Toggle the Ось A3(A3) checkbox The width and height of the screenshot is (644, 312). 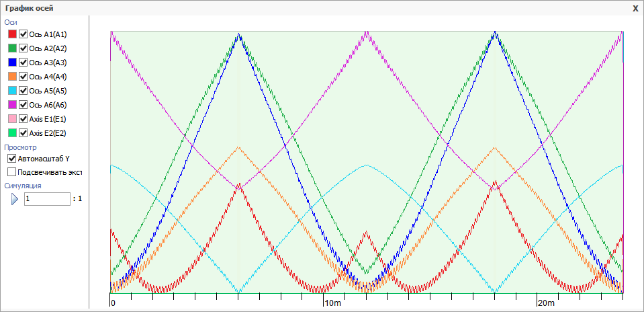tap(24, 63)
